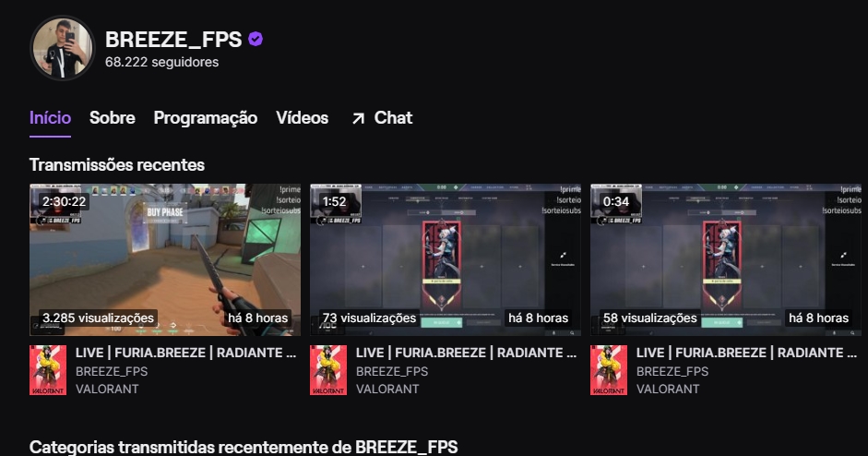
Task: Open second stream's LIVE | FURIA.BREEZE title
Action: pos(466,353)
